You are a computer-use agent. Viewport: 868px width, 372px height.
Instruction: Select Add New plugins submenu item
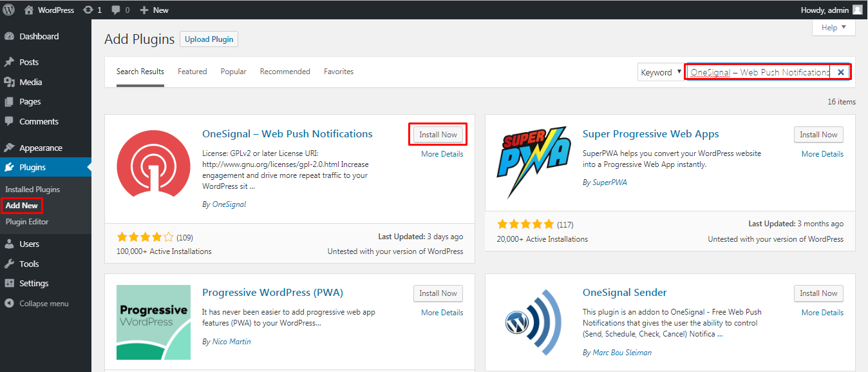coord(22,206)
